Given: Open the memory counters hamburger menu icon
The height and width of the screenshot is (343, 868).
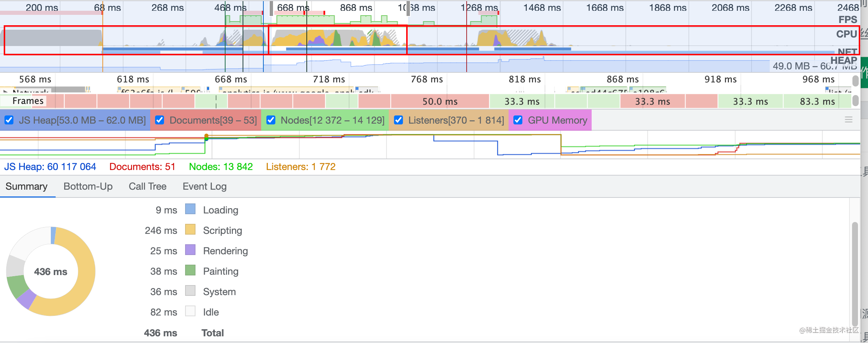Looking at the screenshot, I should 848,120.
